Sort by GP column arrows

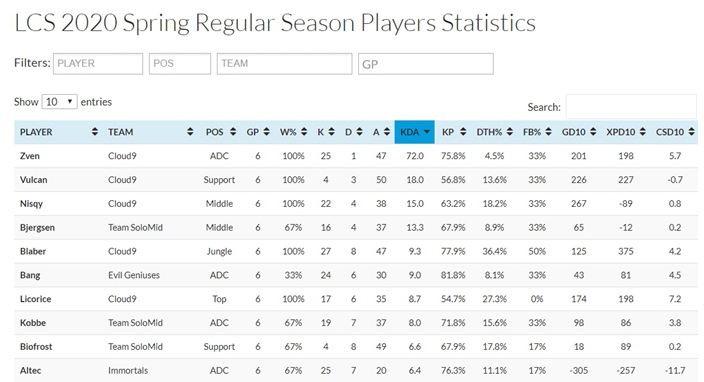point(266,132)
